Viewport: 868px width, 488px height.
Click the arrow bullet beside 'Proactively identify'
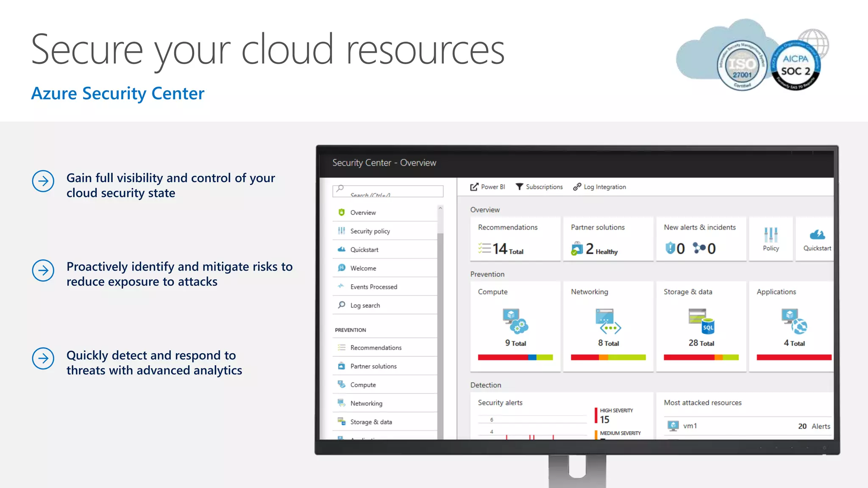pos(43,270)
